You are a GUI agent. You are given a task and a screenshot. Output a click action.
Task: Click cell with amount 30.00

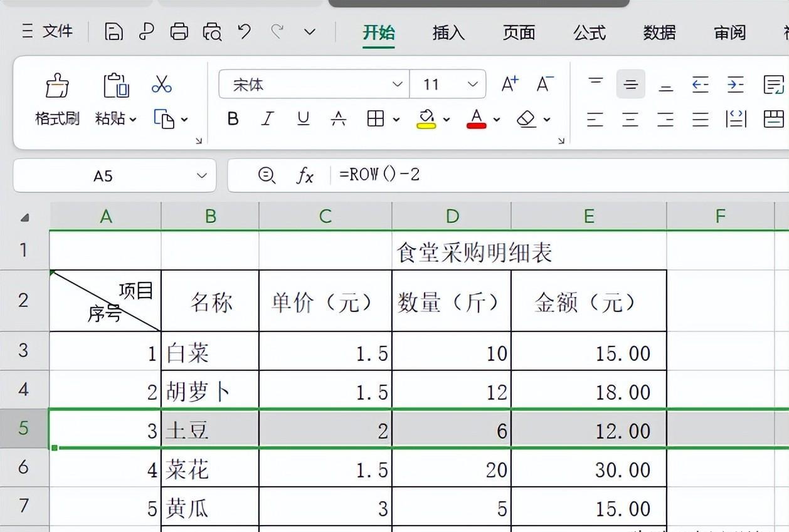tap(589, 469)
